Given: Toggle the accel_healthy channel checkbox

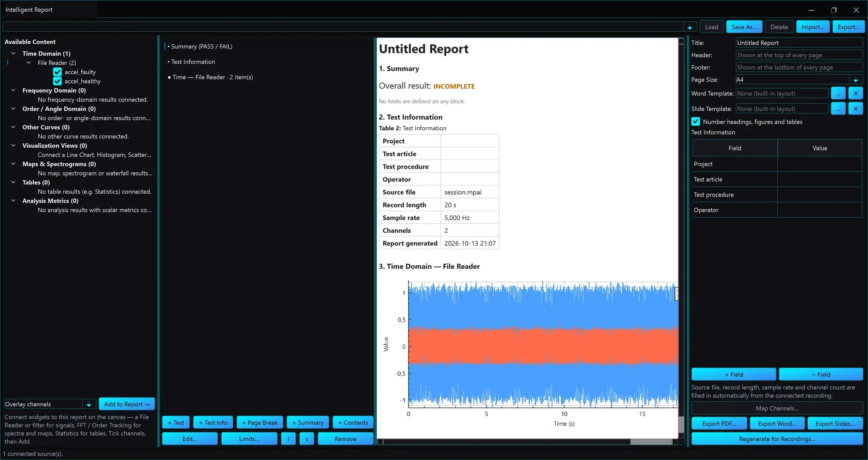Looking at the screenshot, I should click(57, 81).
